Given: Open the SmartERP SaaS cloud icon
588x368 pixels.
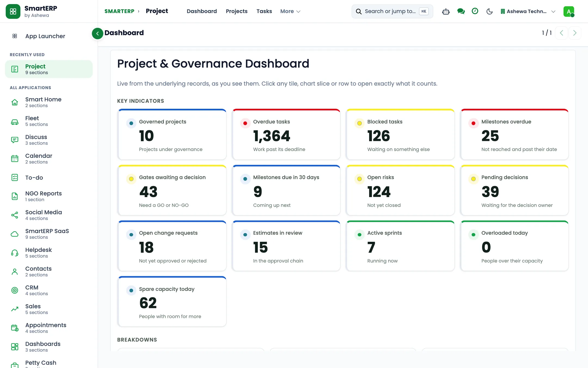Looking at the screenshot, I should click(x=15, y=234).
